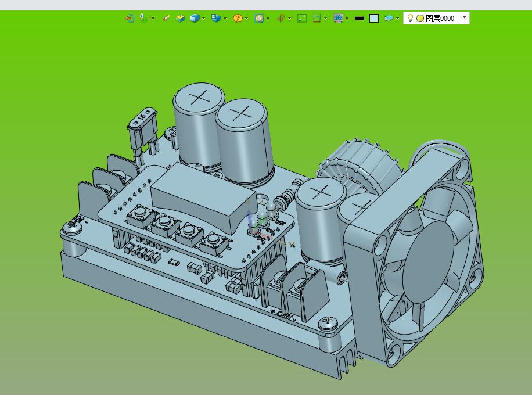Image resolution: width=532 pixels, height=395 pixels.
Task: Select the red brush tool icon
Action: click(x=166, y=18)
